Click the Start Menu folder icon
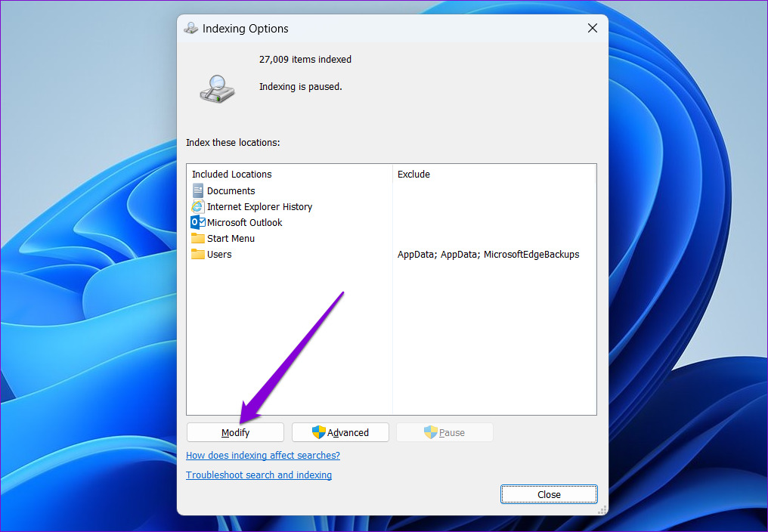 pyautogui.click(x=198, y=238)
